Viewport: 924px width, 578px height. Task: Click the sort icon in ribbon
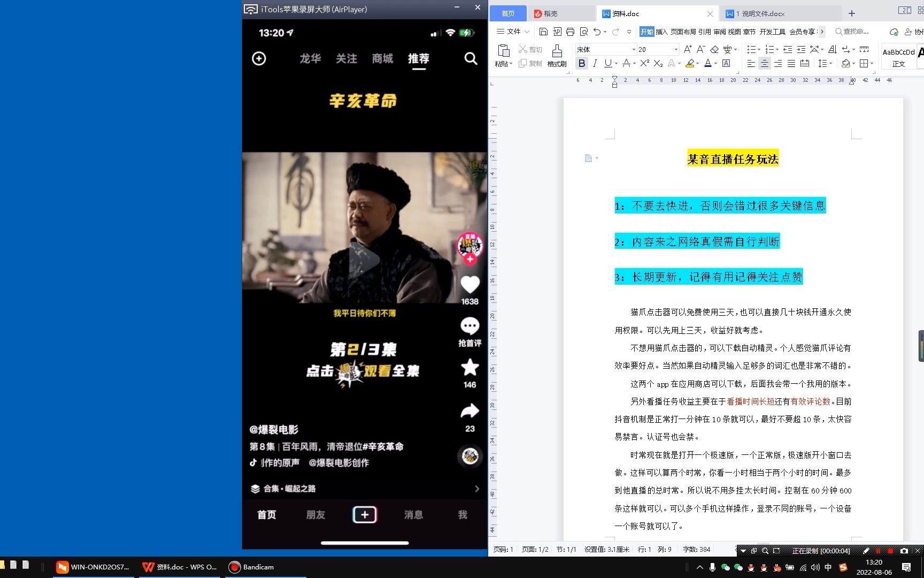833,49
